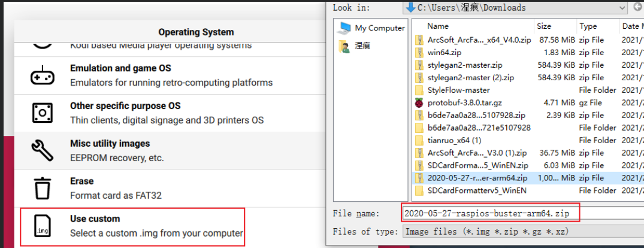The height and width of the screenshot is (248, 644).
Task: Click the 36.75 MiB size cell
Action: (x=557, y=153)
